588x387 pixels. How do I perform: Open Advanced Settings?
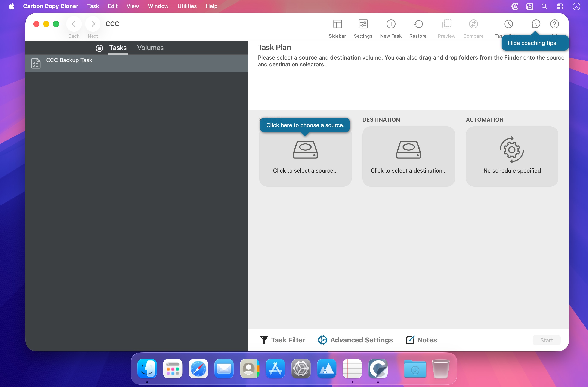(x=355, y=340)
